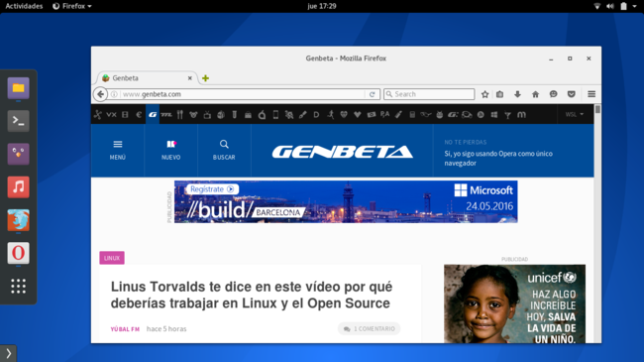The height and width of the screenshot is (362, 644).
Task: Open the 1 COMENTARIO comments button
Action: [369, 328]
